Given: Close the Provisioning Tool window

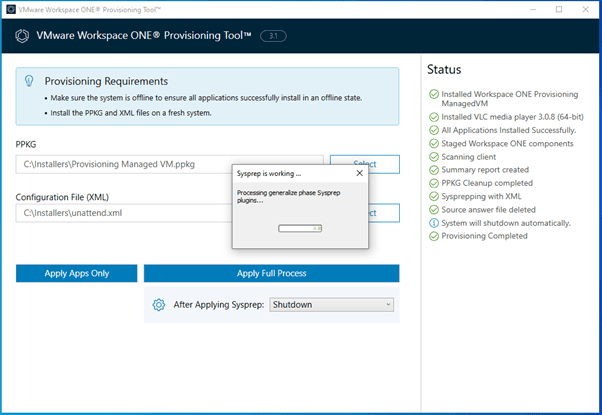Looking at the screenshot, I should 585,9.
